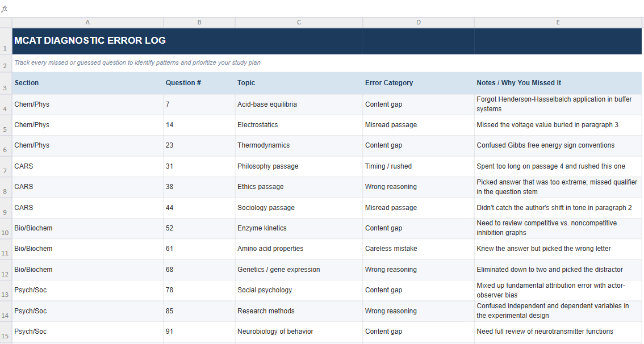The image size is (644, 344).
Task: Select column E header
Action: pos(558,23)
